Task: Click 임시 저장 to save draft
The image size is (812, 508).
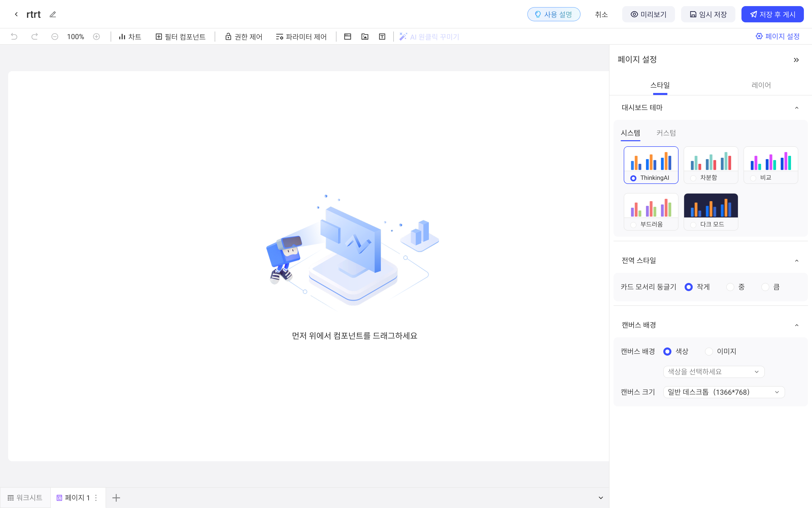Action: click(x=708, y=14)
